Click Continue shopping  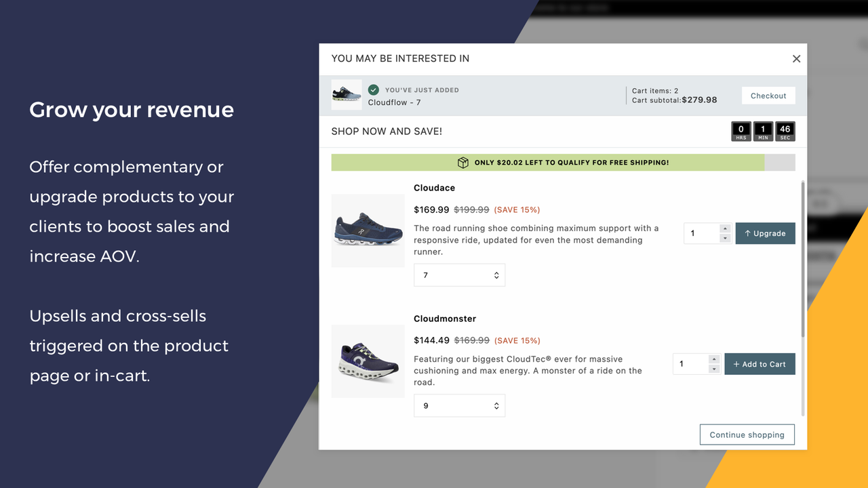pyautogui.click(x=747, y=434)
